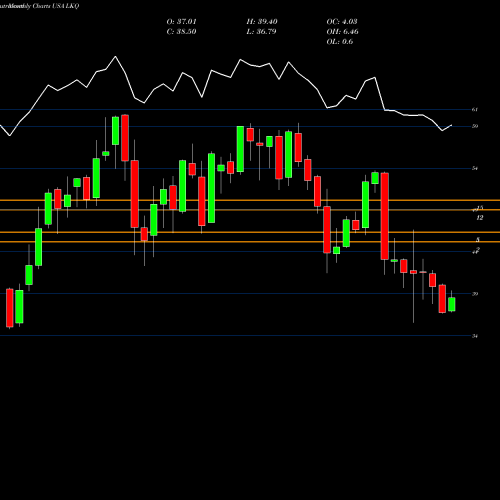Image resolution: width=500 pixels, height=500 pixels.
Task: Click the 'OL: 0.6' reading
Action: click(x=340, y=42)
